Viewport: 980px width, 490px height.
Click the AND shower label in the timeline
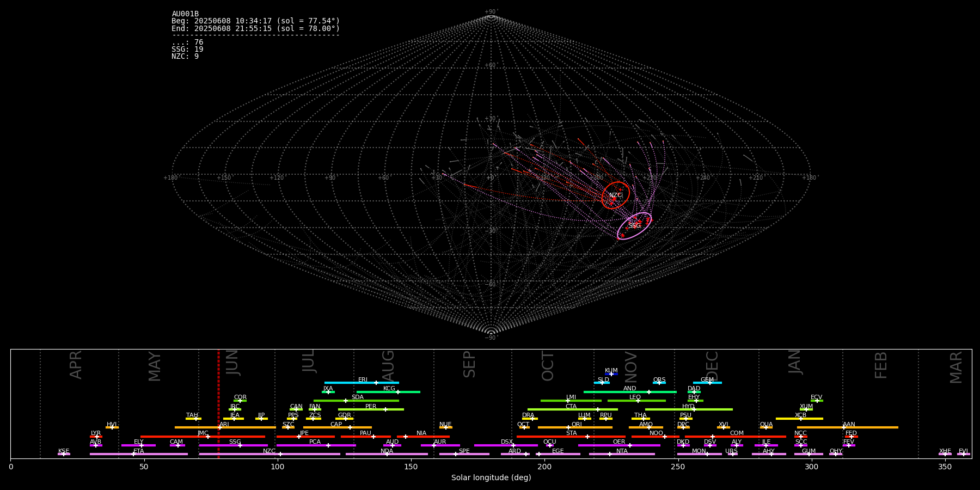tap(630, 389)
